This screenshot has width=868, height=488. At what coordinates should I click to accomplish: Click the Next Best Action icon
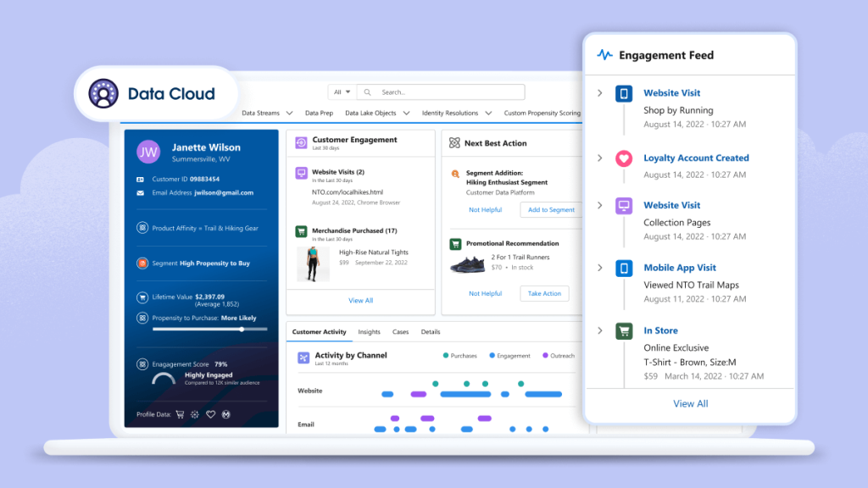pyautogui.click(x=454, y=143)
